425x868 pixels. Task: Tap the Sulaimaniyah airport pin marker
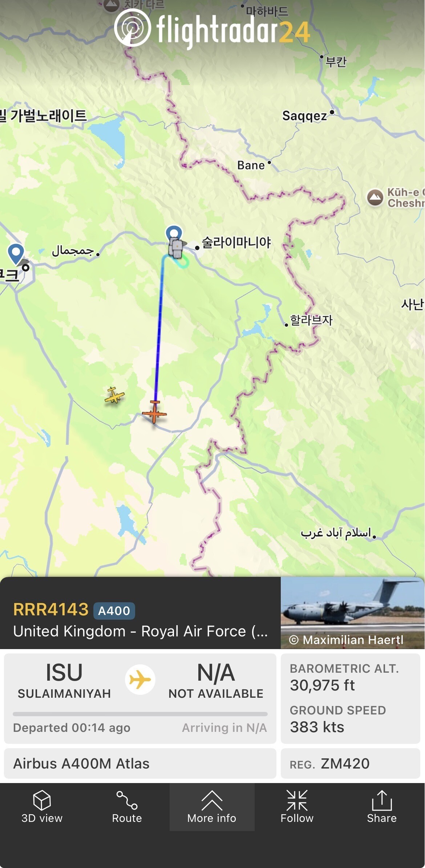click(x=174, y=235)
